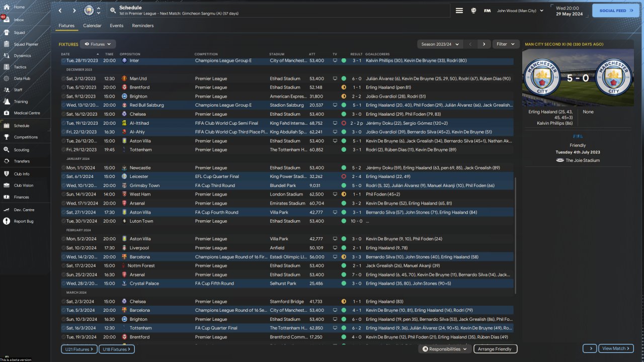Click the search magnifier beside Schedule
This screenshot has width=644, height=362.
112,11
